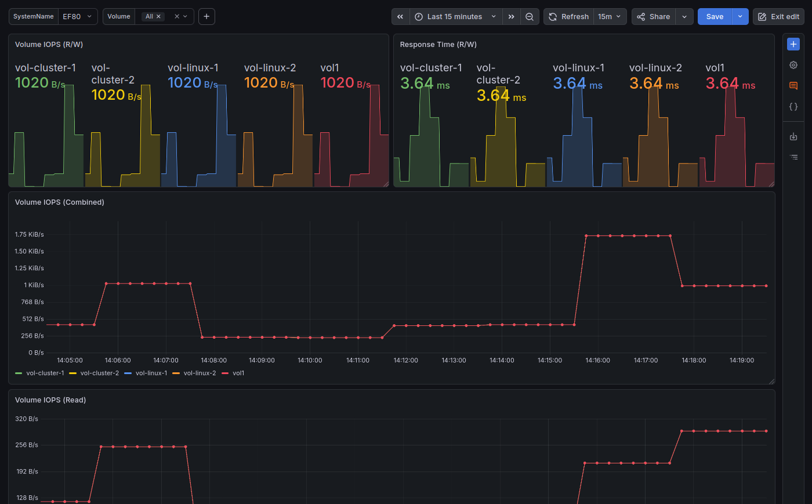This screenshot has width=812, height=504.
Task: Shift time range forward with double-right arrows
Action: point(511,17)
